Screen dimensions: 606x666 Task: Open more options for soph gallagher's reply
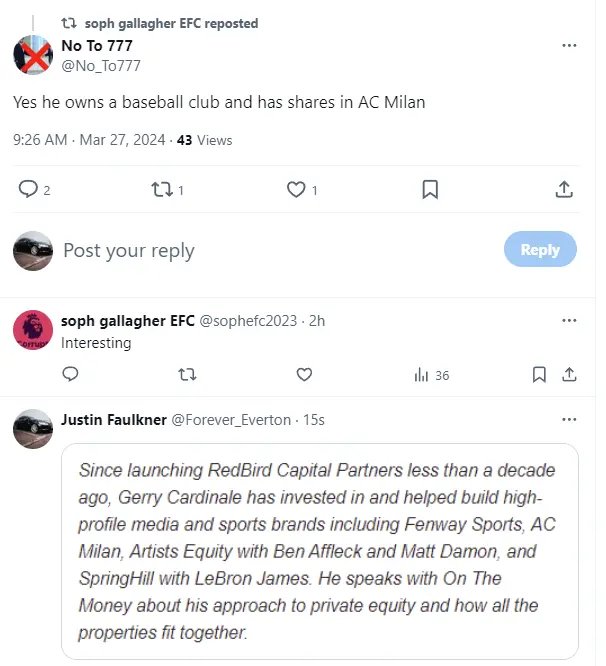click(569, 321)
